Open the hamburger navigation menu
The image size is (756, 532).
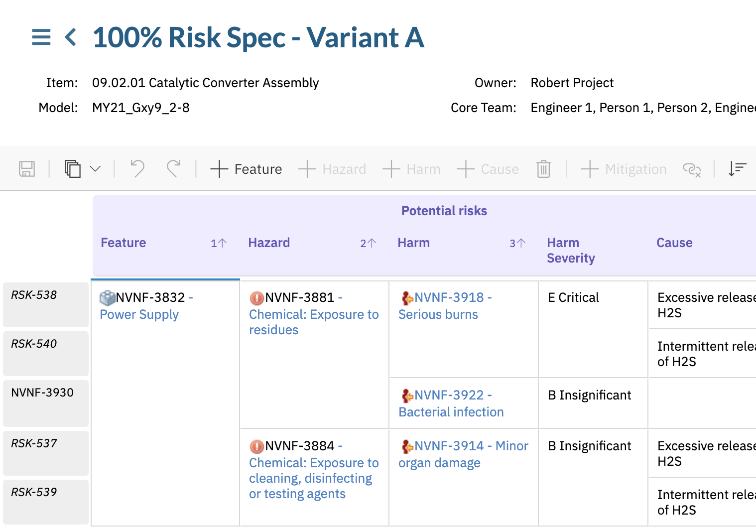(41, 37)
